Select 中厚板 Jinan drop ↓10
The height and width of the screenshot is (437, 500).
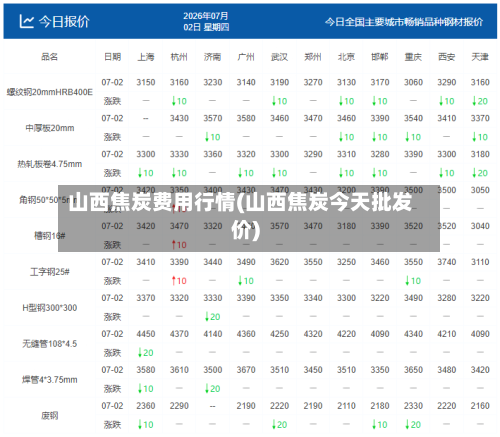(213, 137)
